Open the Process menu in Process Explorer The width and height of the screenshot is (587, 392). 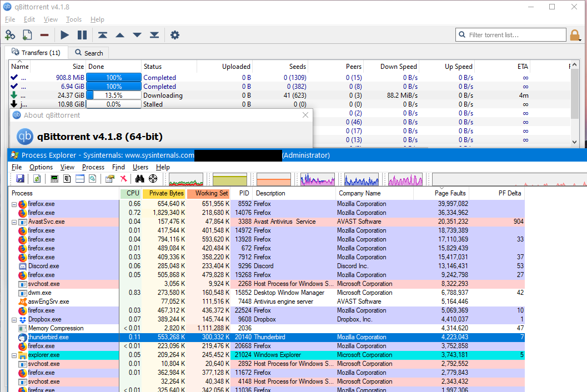tap(93, 167)
